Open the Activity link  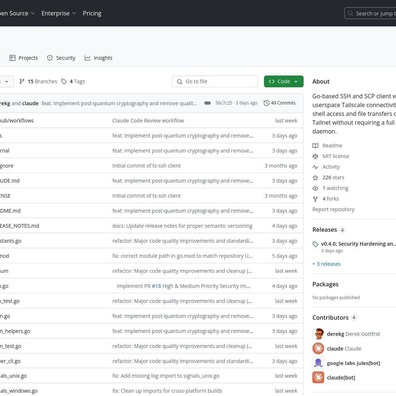(x=331, y=167)
